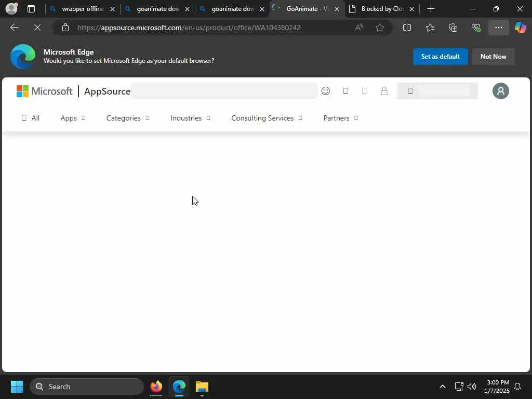532x399 pixels.
Task: Open a new tab with the plus button
Action: coord(431,9)
